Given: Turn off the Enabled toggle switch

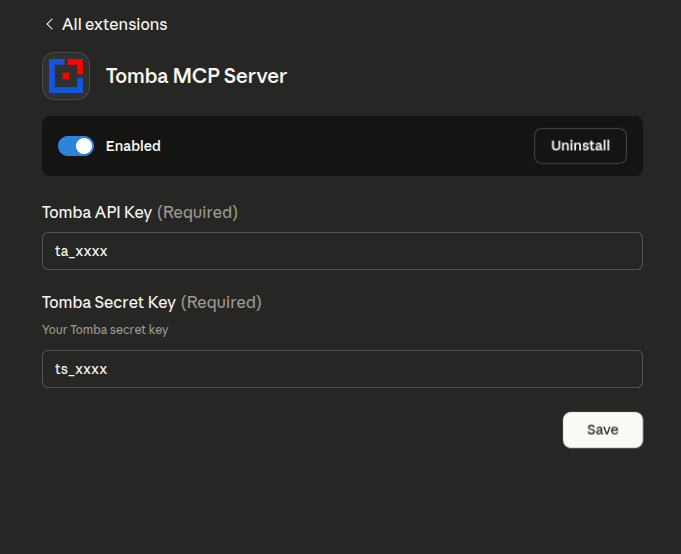Looking at the screenshot, I should tap(76, 146).
